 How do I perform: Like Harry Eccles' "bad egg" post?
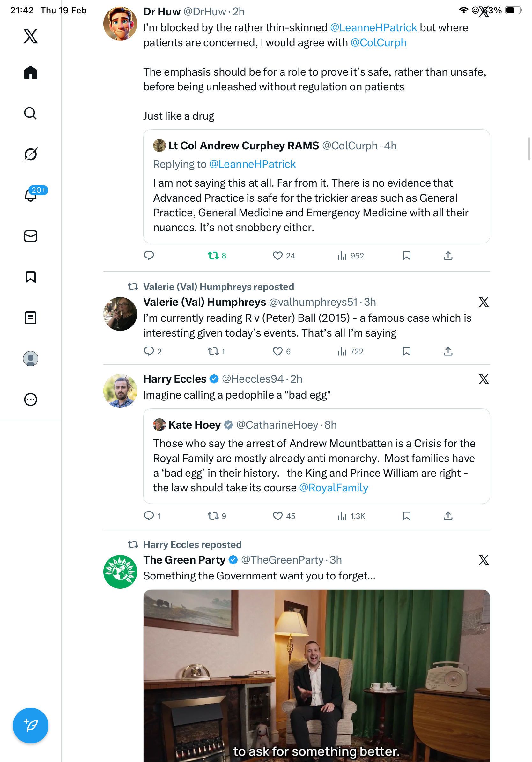point(277,516)
